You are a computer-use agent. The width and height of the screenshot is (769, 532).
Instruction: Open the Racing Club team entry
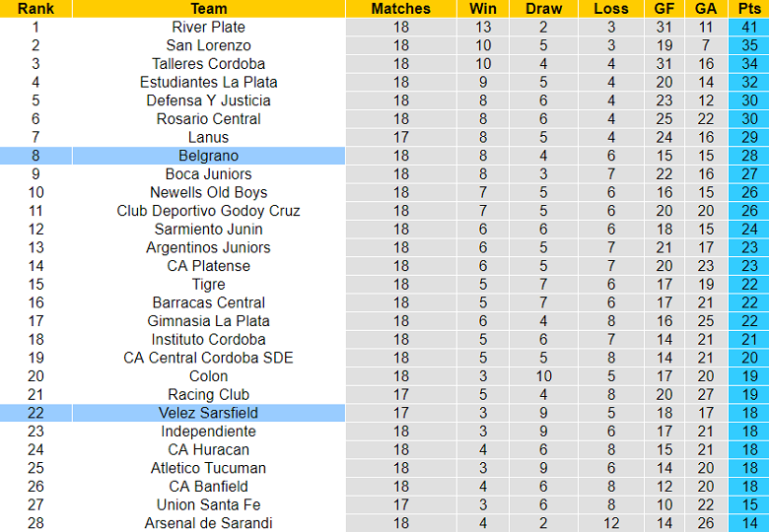tap(208, 394)
